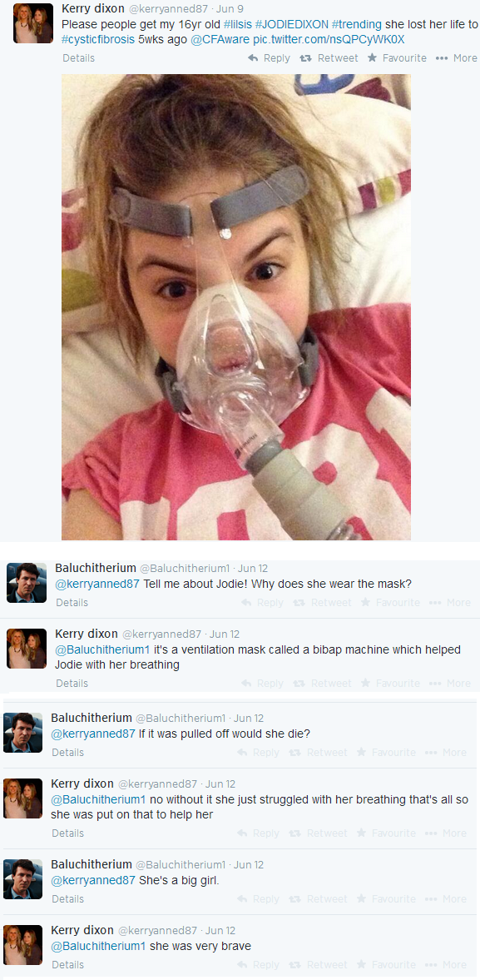This screenshot has height=980, width=480.
Task: Open More menu on 'struggled with her breathing' tweet
Action: point(446,833)
